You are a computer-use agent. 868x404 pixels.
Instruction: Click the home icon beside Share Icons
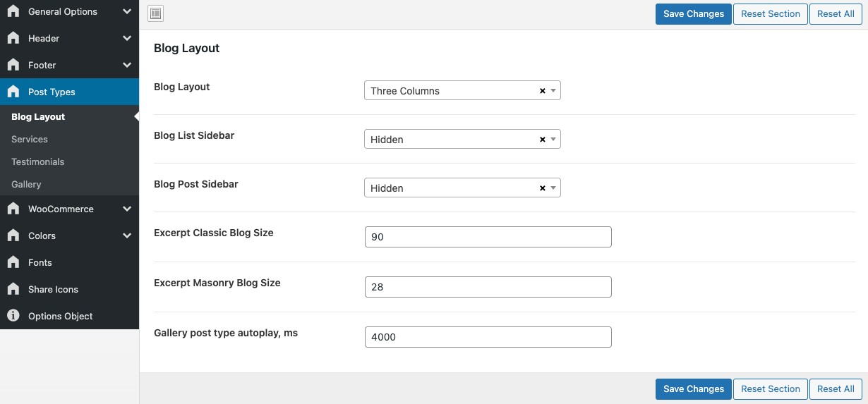(13, 290)
